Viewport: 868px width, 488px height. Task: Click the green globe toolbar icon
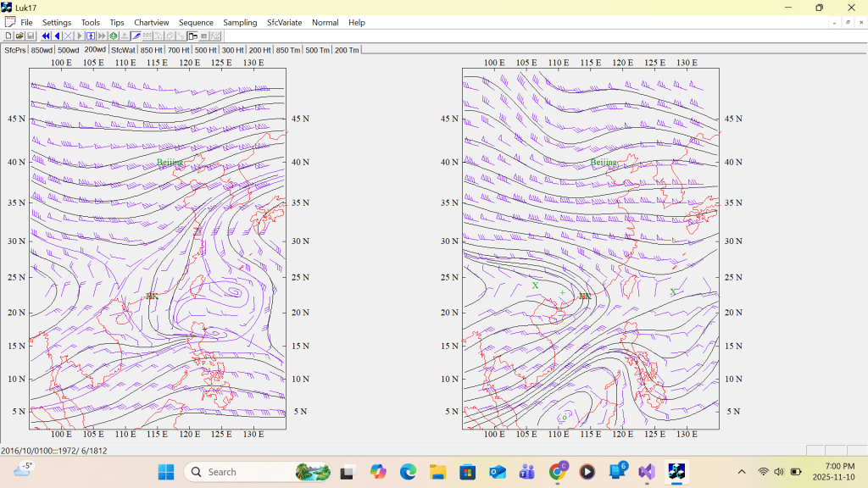[x=113, y=36]
